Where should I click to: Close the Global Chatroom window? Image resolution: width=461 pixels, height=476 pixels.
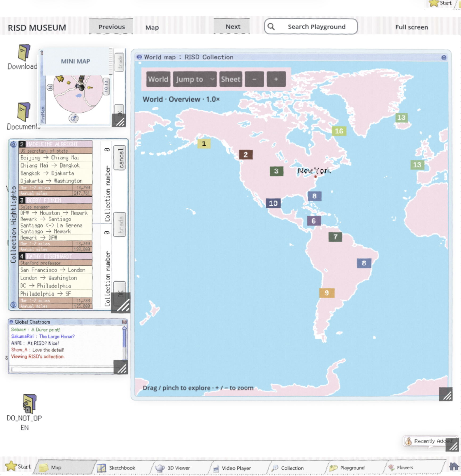pyautogui.click(x=124, y=322)
